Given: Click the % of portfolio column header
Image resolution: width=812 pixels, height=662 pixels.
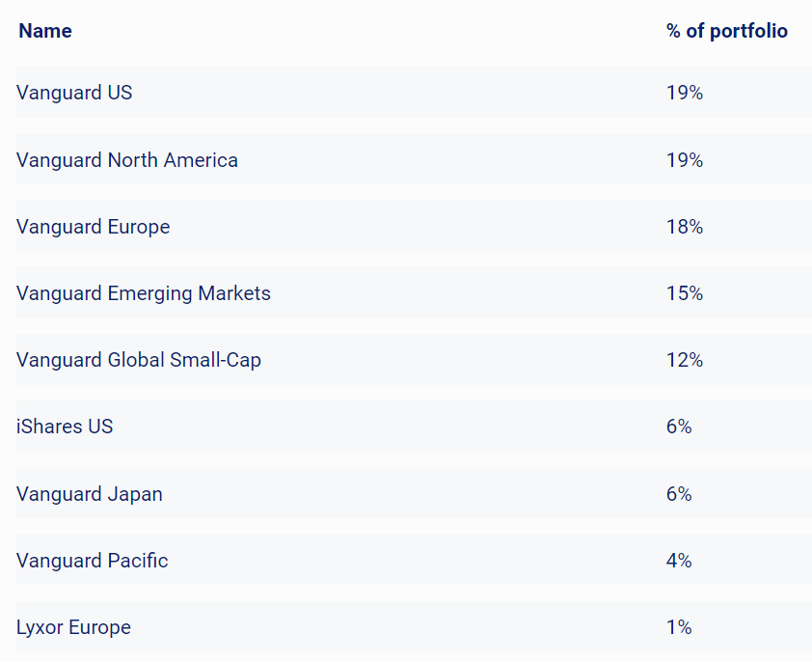Looking at the screenshot, I should pyautogui.click(x=726, y=31).
